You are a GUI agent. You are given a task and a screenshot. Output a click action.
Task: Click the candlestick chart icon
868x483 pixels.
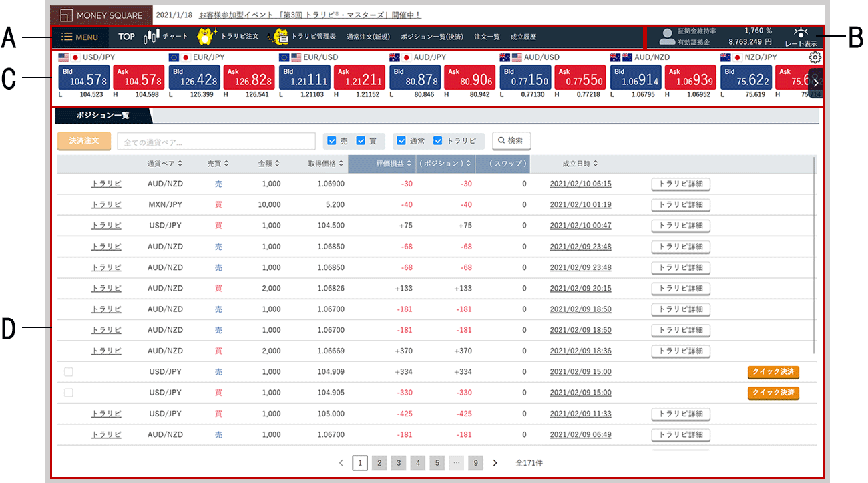point(152,36)
